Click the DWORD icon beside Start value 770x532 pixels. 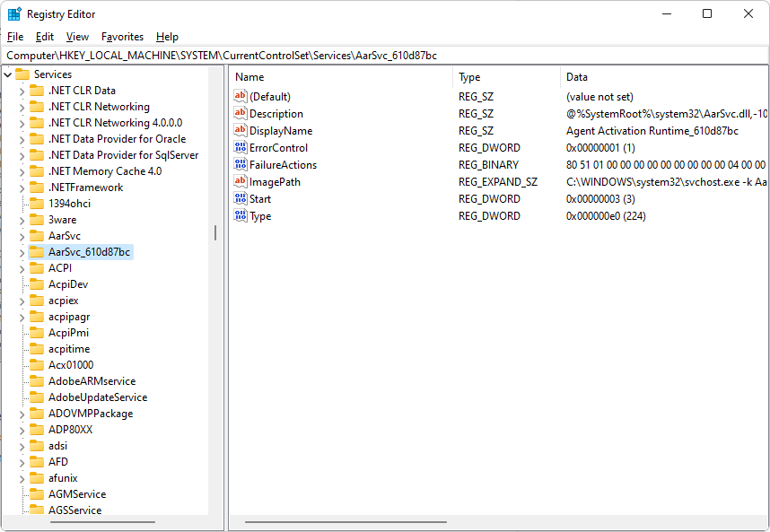pyautogui.click(x=241, y=199)
